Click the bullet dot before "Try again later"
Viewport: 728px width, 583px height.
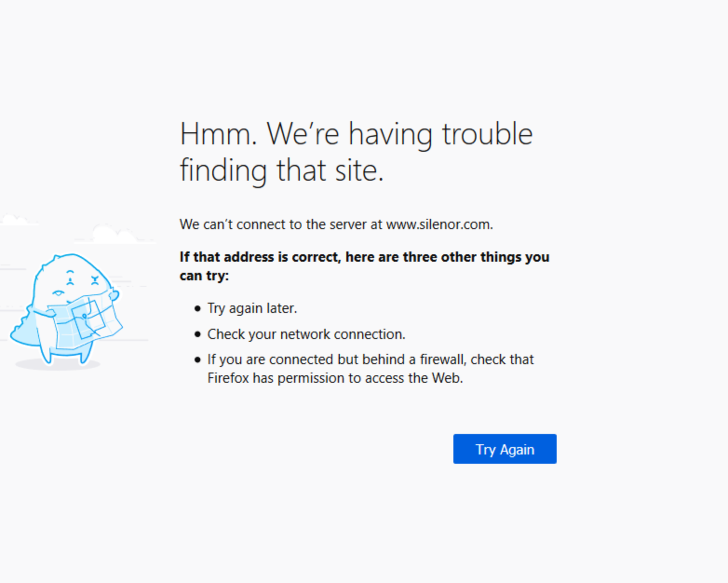pyautogui.click(x=198, y=308)
